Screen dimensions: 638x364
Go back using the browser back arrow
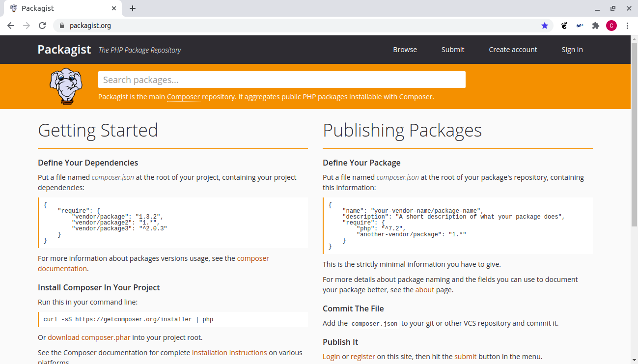(11, 26)
